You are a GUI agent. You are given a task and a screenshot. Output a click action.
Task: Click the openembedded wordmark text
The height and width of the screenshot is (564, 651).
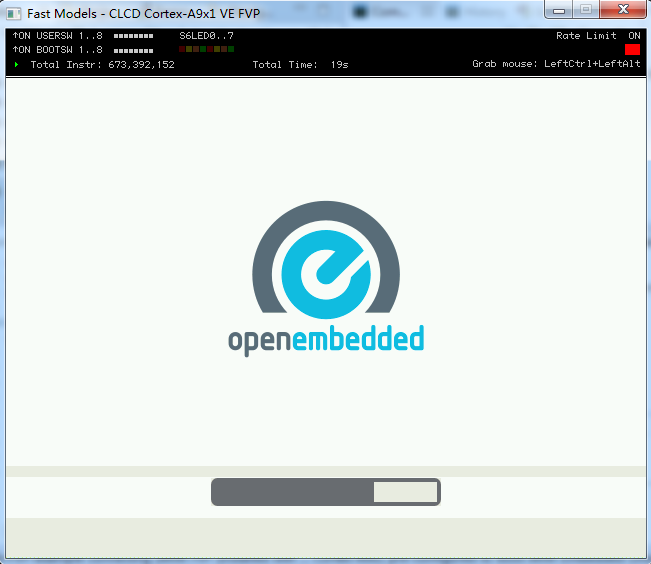(x=326, y=340)
